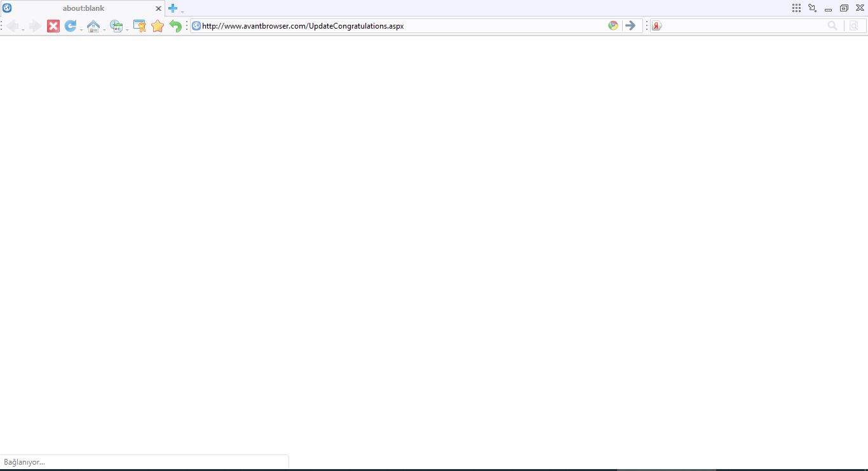Expand the Home button dropdown arrow
This screenshot has height=471, width=868.
coord(104,29)
